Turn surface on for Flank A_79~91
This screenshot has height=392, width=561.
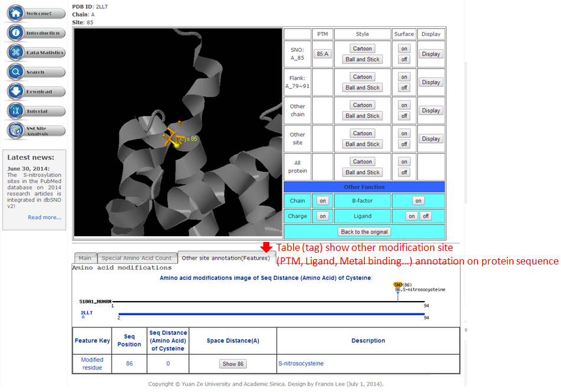(404, 77)
